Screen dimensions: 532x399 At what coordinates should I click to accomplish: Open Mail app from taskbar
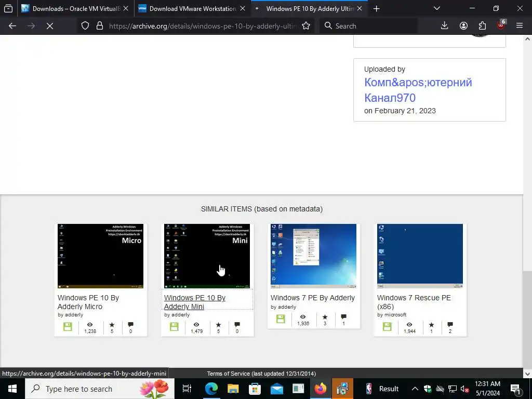[x=277, y=389]
